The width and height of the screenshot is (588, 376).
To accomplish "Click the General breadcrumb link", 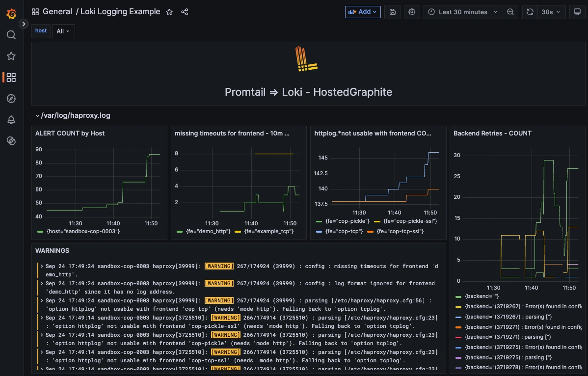I will coord(57,12).
